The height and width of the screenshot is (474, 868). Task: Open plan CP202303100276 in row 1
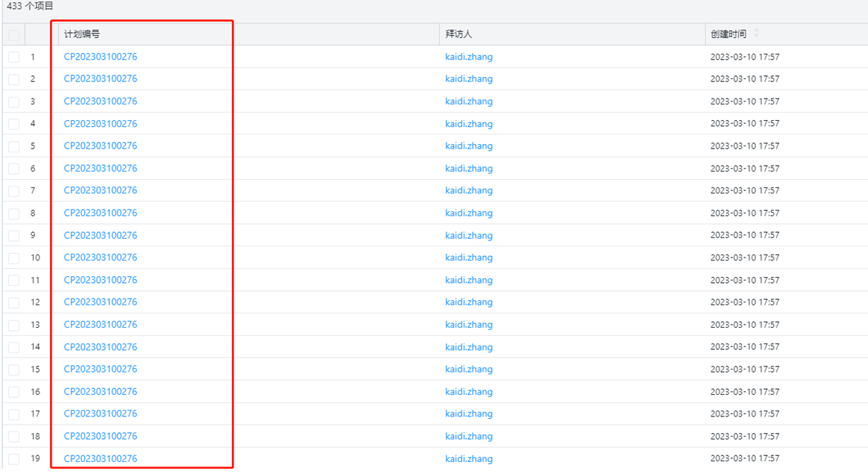coord(100,57)
